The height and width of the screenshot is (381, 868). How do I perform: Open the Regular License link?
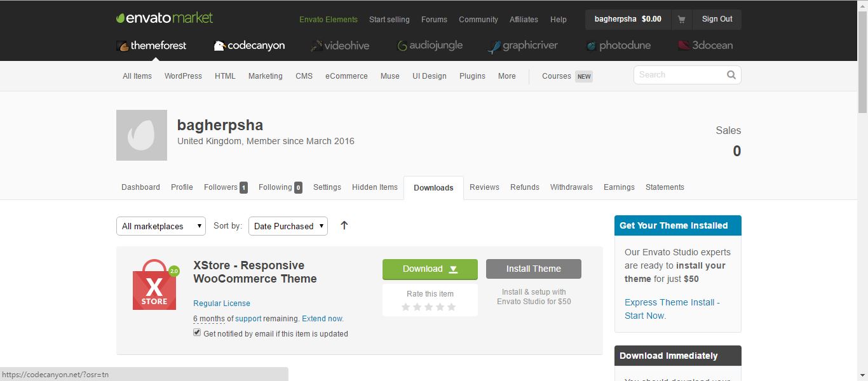tap(222, 304)
